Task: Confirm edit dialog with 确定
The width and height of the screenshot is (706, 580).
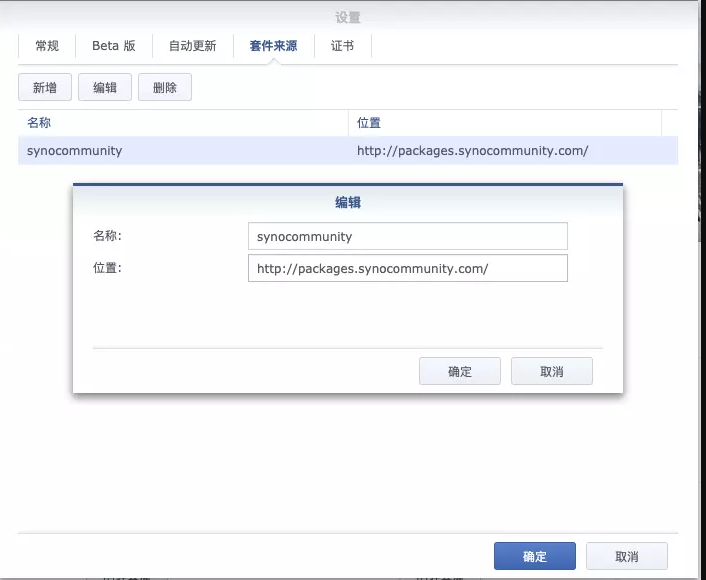Action: coord(460,371)
